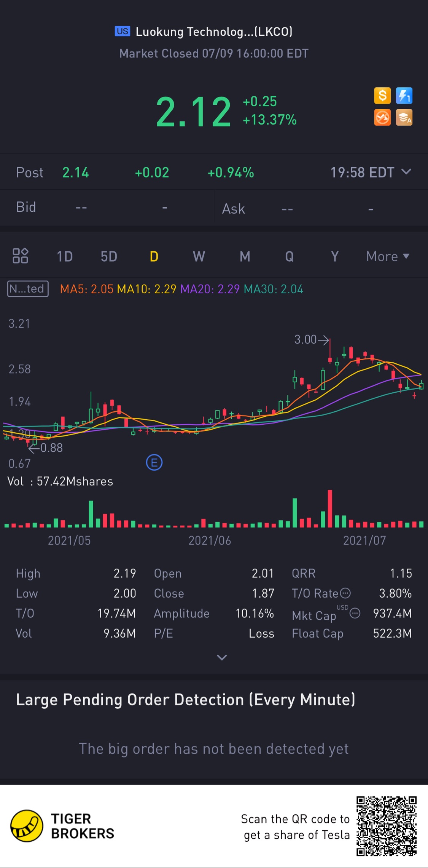Tap the orange dollar sign icon
The width and height of the screenshot is (428, 868).
click(382, 96)
